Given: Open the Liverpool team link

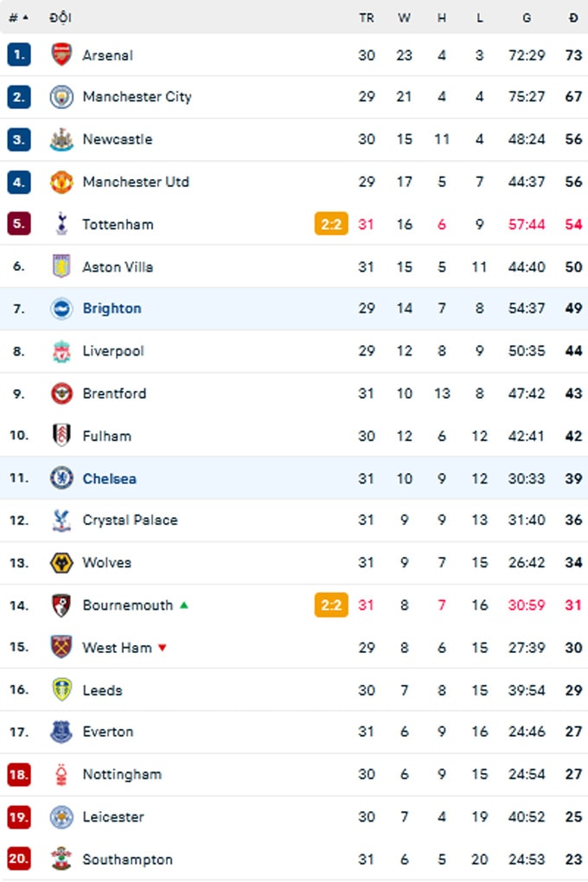Looking at the screenshot, I should [x=113, y=351].
